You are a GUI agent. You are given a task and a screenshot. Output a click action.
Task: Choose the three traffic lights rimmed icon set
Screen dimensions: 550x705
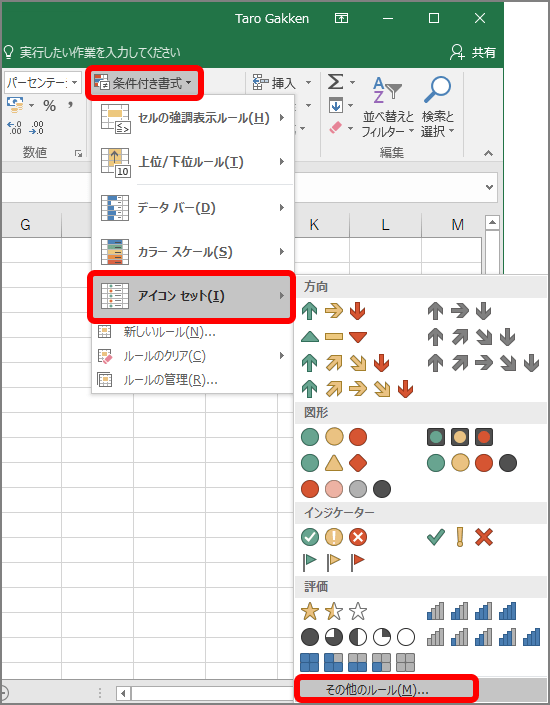(460, 437)
